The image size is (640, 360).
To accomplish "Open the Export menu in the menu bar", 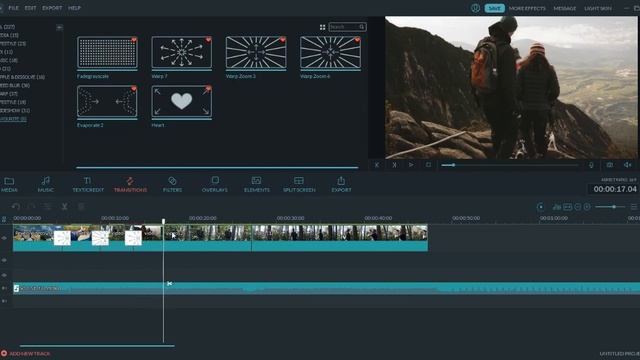I will tap(52, 8).
